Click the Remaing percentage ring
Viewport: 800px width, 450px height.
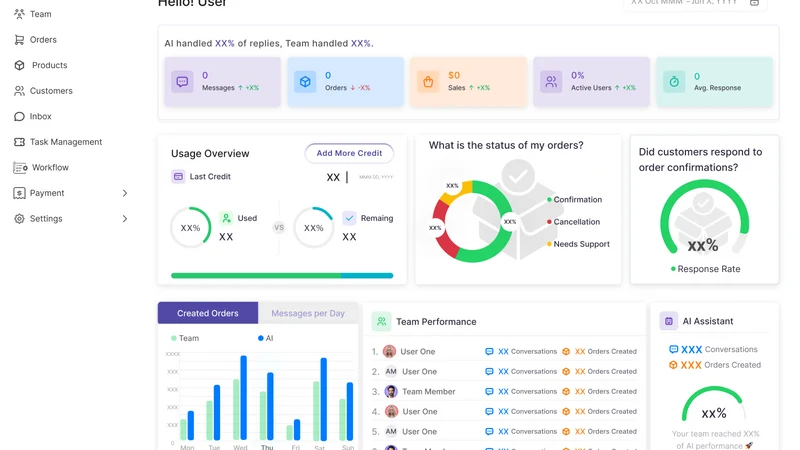[x=313, y=228]
